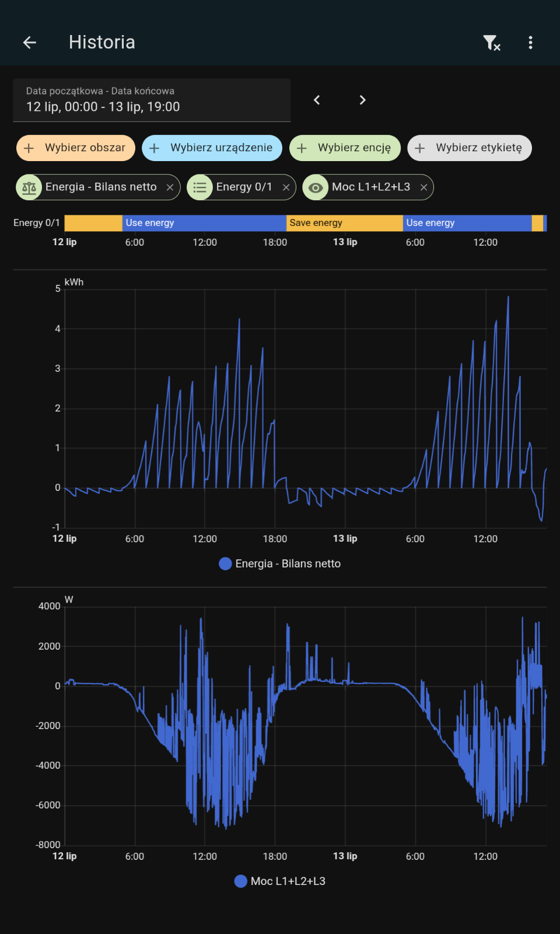Screen dimensions: 560x934
Task: Click the first Use energy timeline segment
Action: pos(204,223)
